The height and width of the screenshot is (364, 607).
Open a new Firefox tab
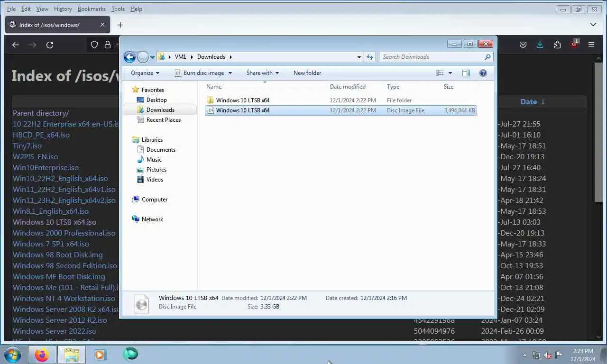pos(120,25)
